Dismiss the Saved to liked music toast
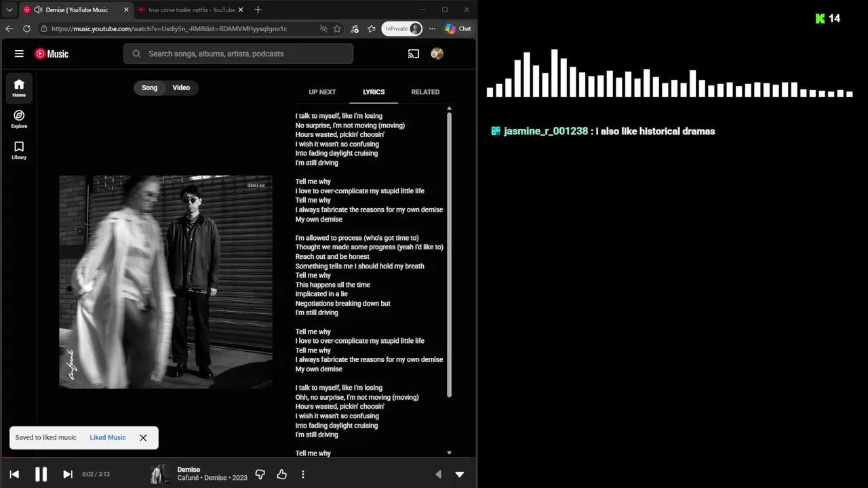 (x=143, y=438)
